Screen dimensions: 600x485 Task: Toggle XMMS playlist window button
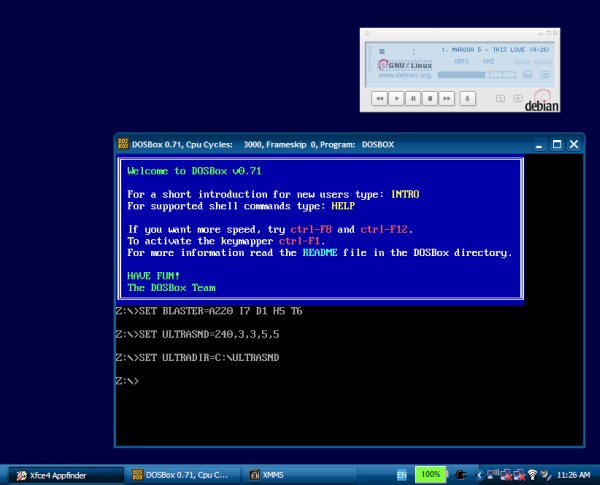pos(545,75)
